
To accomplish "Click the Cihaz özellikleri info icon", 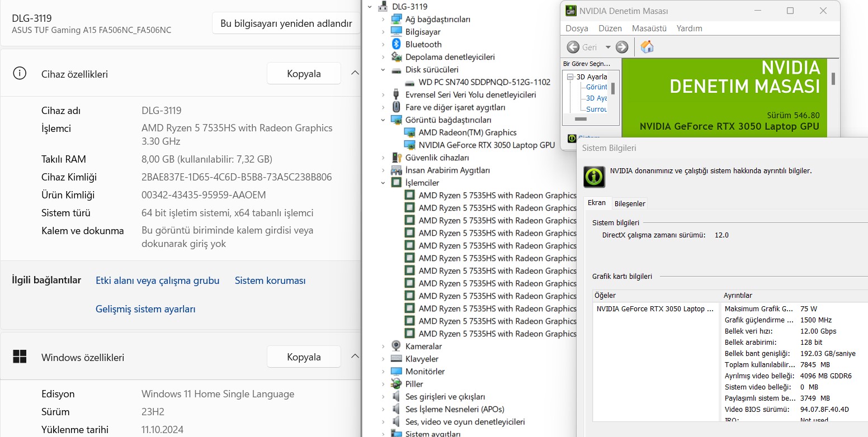I will pyautogui.click(x=20, y=73).
